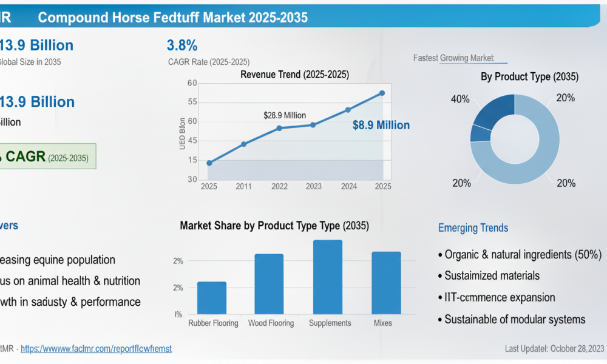The image size is (607, 364).
Task: Select the 'IIT-commence expansion' bullet
Action: pyautogui.click(x=497, y=297)
